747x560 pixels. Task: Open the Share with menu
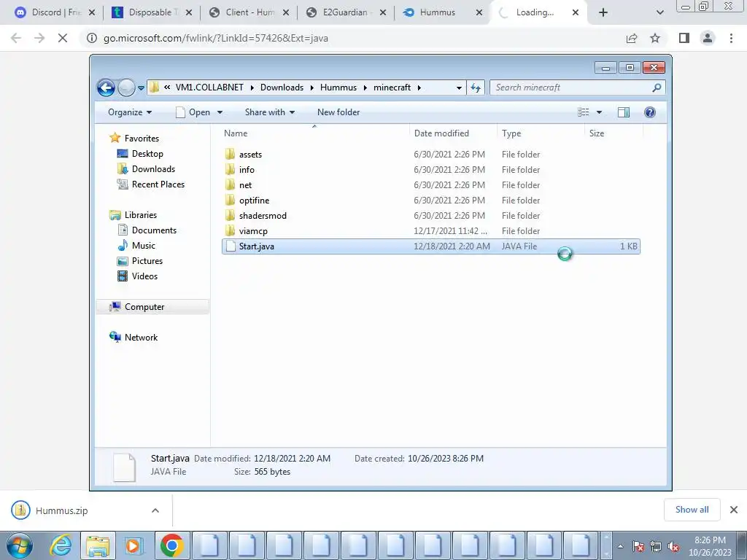[x=270, y=112]
